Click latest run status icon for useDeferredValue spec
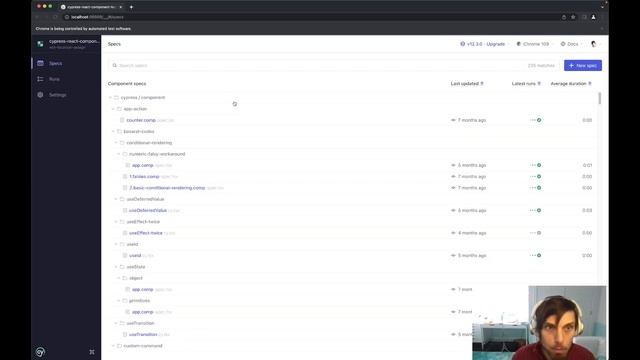 click(x=539, y=211)
